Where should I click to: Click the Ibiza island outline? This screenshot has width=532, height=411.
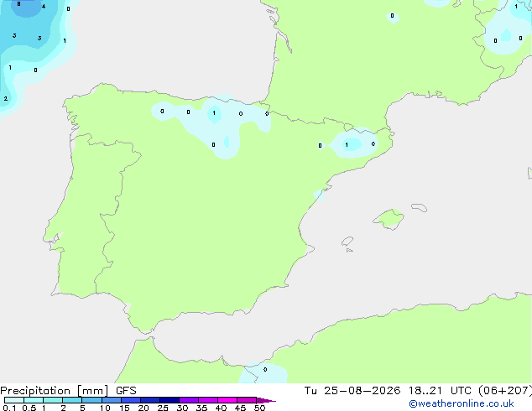pos(347,242)
